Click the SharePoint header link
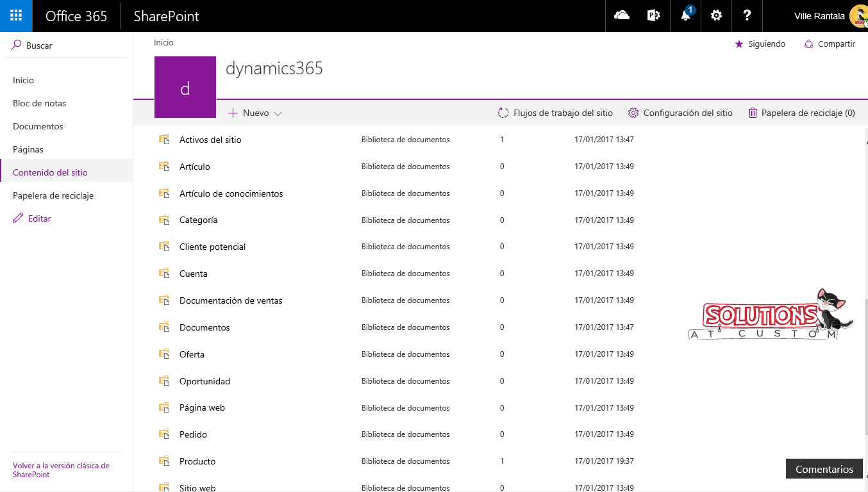This screenshot has width=868, height=492. coord(166,16)
